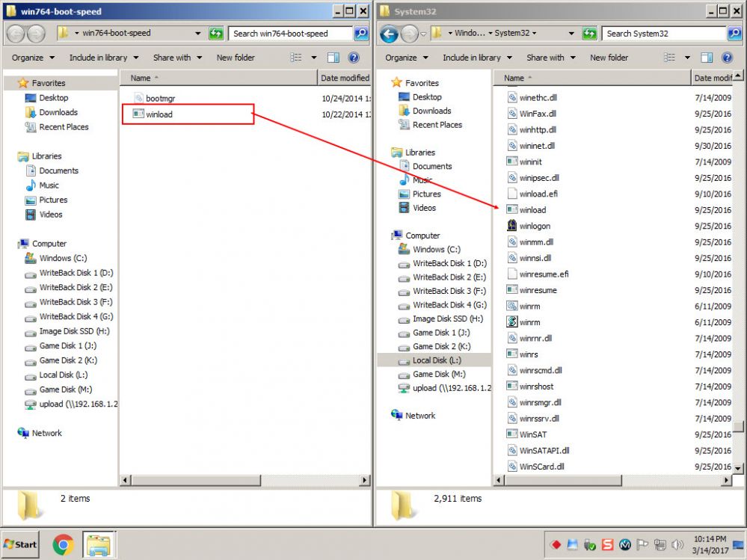Click System32 breadcrumb in address bar
This screenshot has height=560, width=747.
512,34
